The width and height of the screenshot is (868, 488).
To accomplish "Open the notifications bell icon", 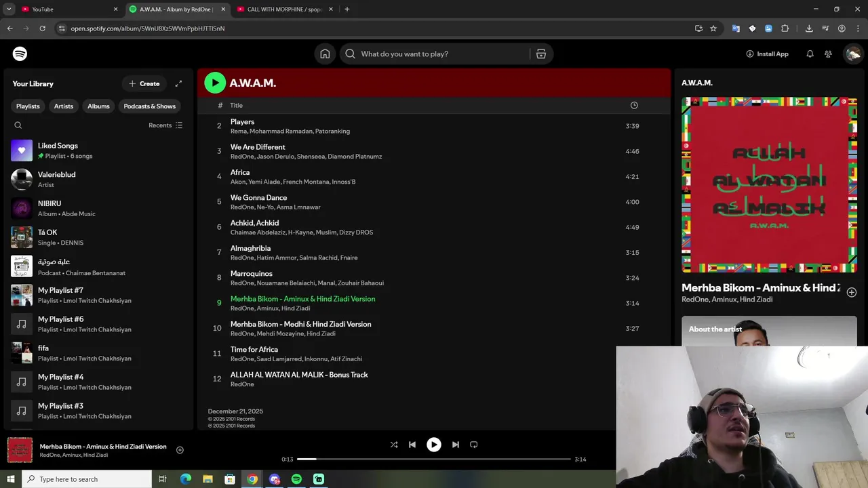I will point(810,54).
